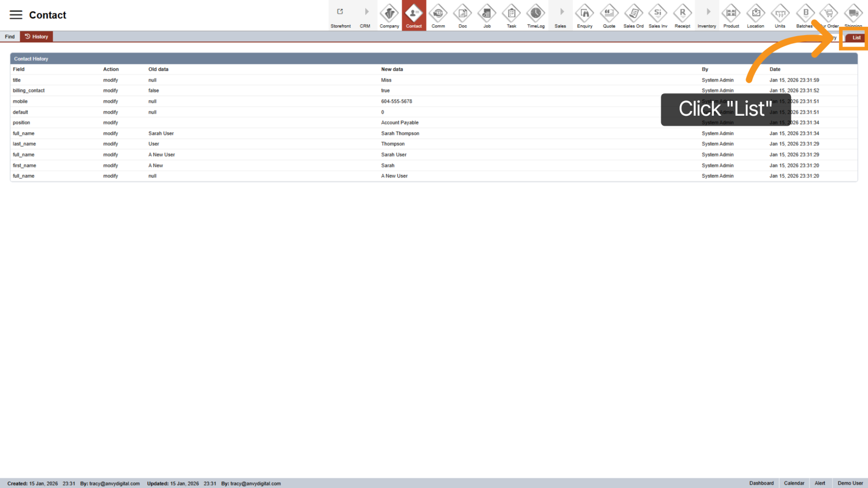Viewport: 868px width, 488px height.
Task: Click the Alert link in footer
Action: [820, 483]
